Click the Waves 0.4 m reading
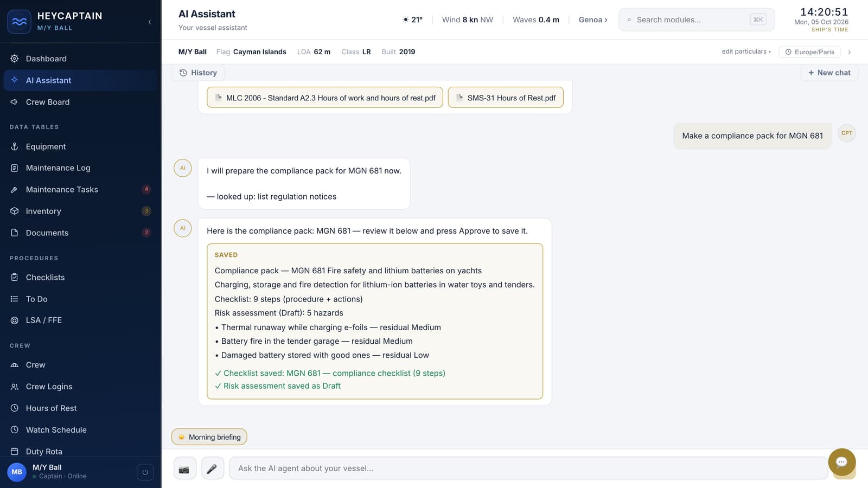 536,20
